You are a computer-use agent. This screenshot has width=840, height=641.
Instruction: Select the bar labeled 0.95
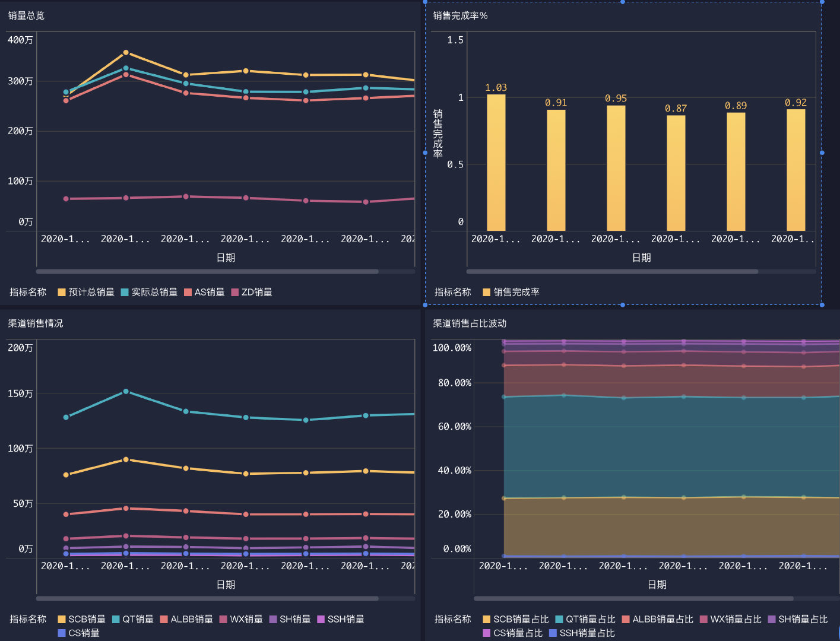click(x=616, y=168)
